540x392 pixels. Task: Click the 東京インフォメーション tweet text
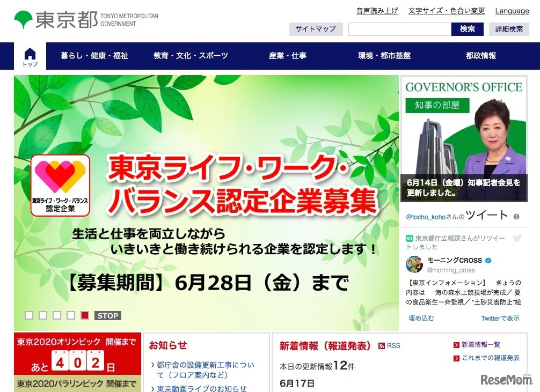click(464, 292)
